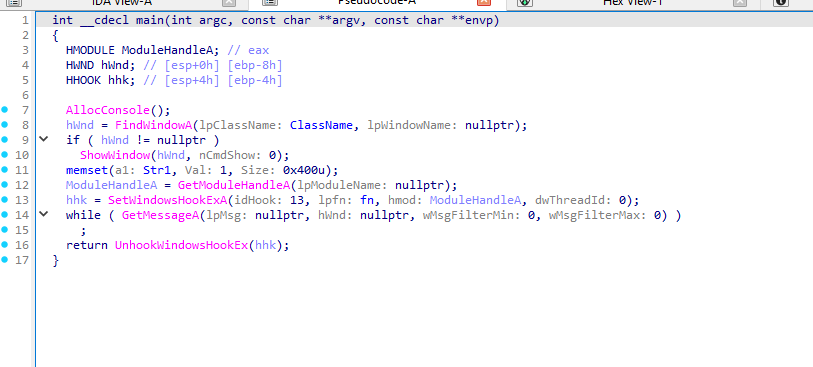Click the SetWindowsHookExA function name
The image size is (813, 367).
coord(167,201)
